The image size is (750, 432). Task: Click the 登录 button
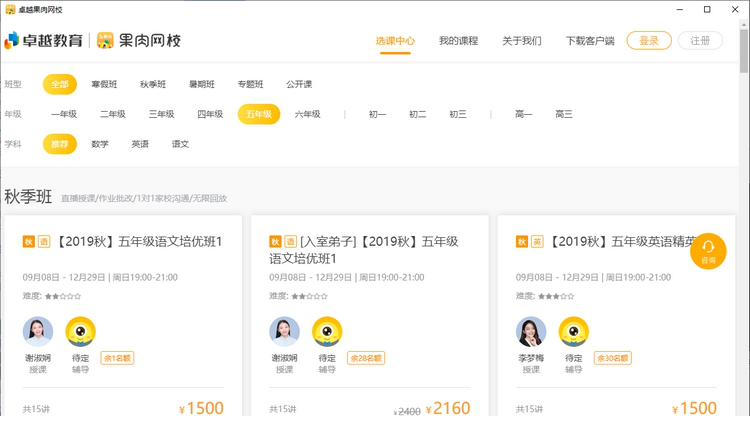[649, 41]
